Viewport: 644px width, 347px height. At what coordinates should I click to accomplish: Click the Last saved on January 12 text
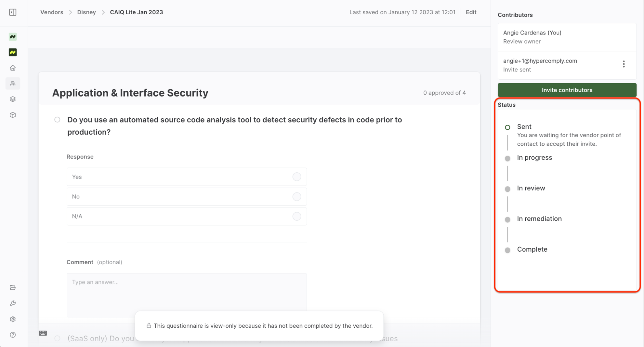coord(402,12)
